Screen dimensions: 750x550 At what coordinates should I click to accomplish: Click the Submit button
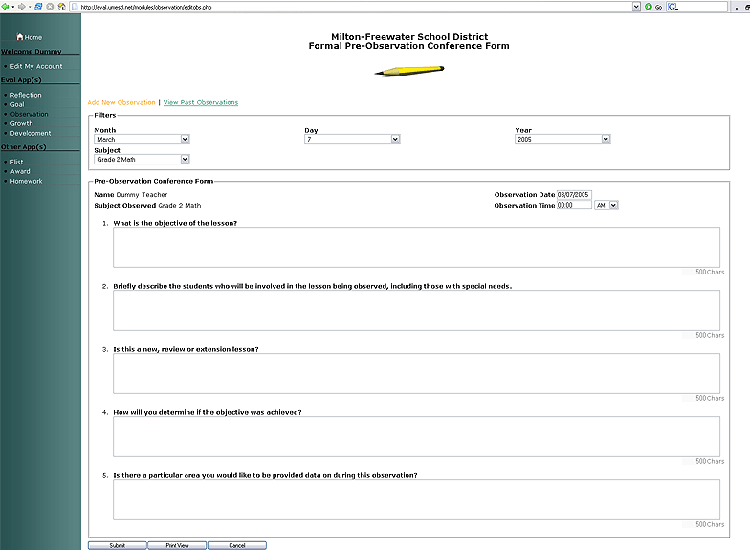pyautogui.click(x=117, y=545)
